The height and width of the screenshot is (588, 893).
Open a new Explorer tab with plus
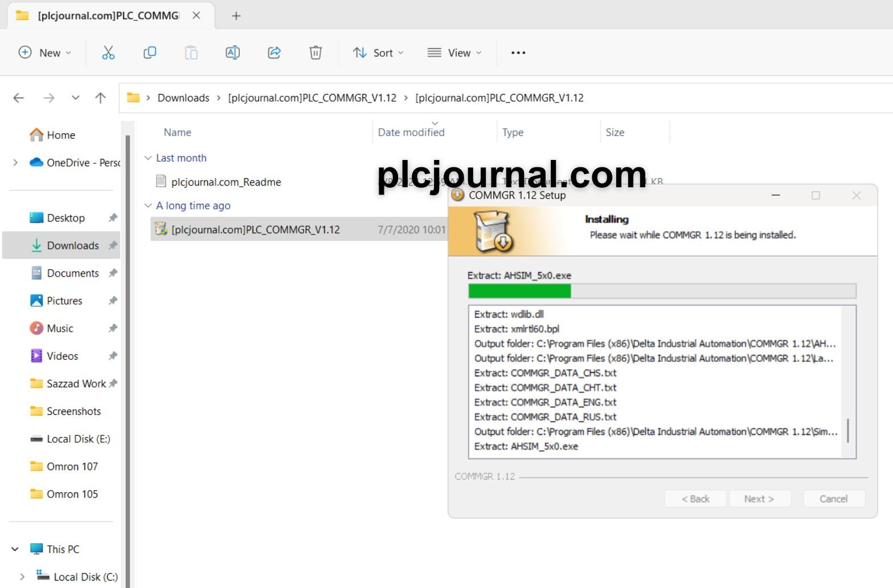(236, 16)
